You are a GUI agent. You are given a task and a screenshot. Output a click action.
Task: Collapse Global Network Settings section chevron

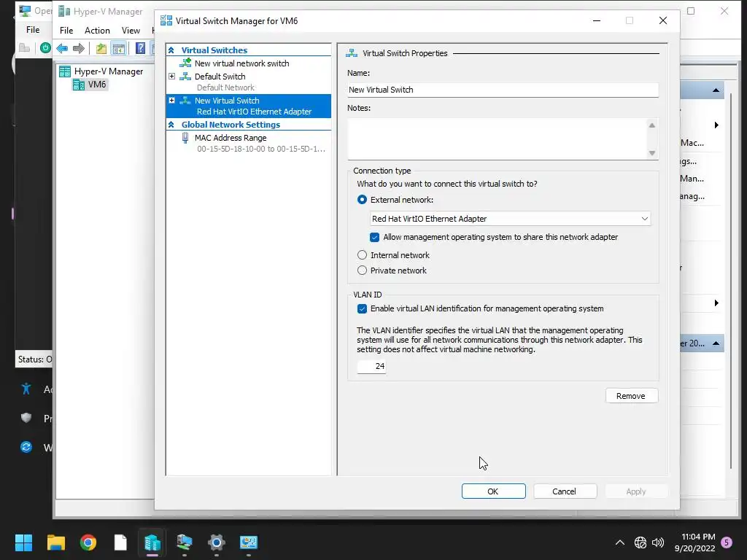click(x=171, y=124)
